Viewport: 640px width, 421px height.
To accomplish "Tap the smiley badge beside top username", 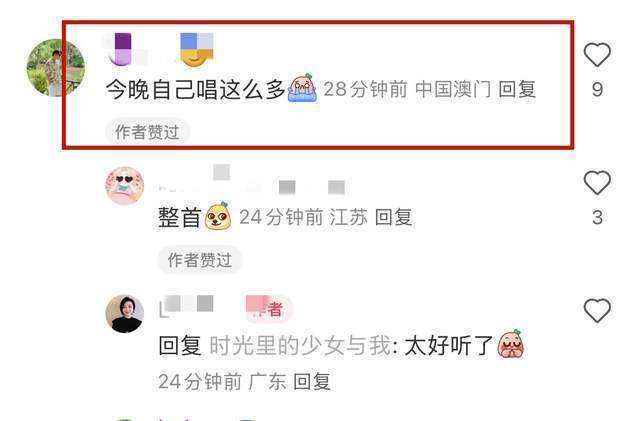I will point(197,49).
